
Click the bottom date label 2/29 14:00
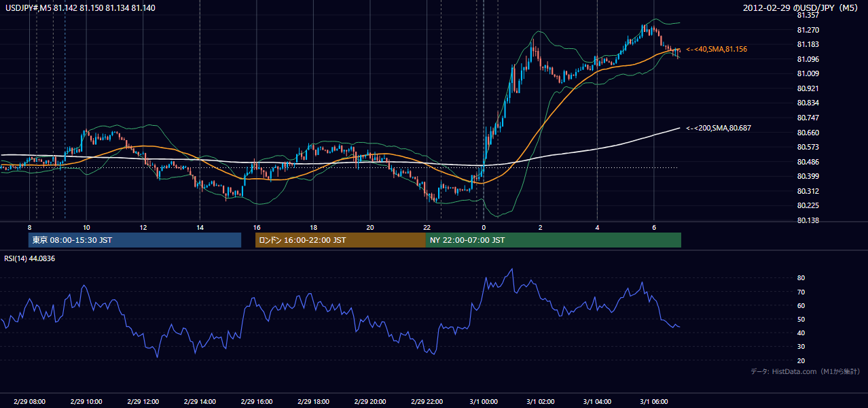tap(200, 401)
